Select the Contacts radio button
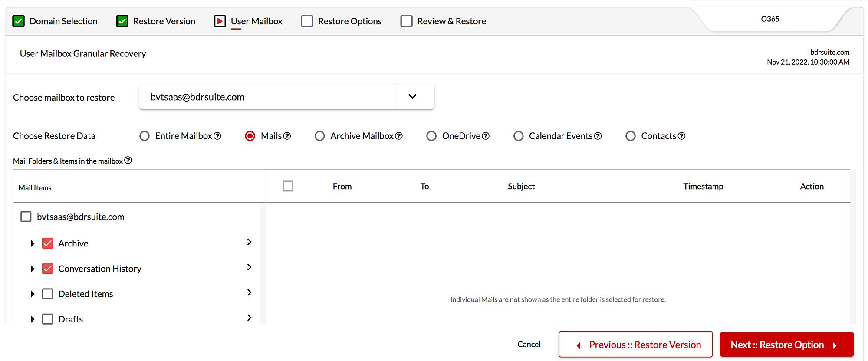Viewport: 868px width, 361px height. (631, 136)
